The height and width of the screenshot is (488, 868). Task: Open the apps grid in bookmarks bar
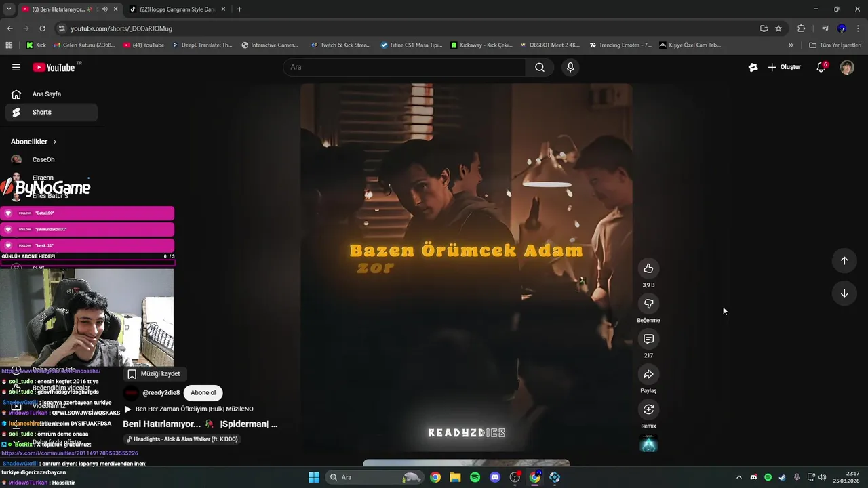(x=9, y=45)
